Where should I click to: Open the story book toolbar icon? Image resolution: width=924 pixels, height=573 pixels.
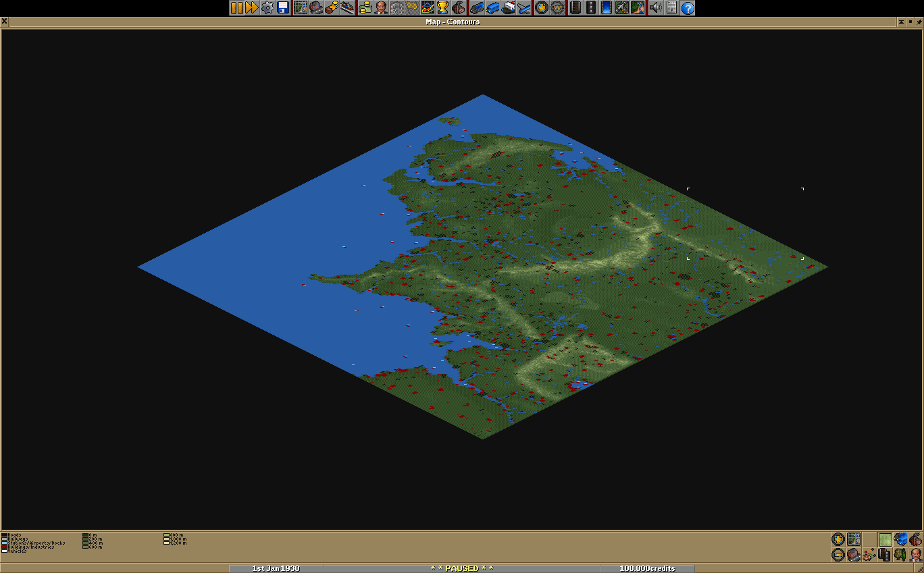coord(396,8)
